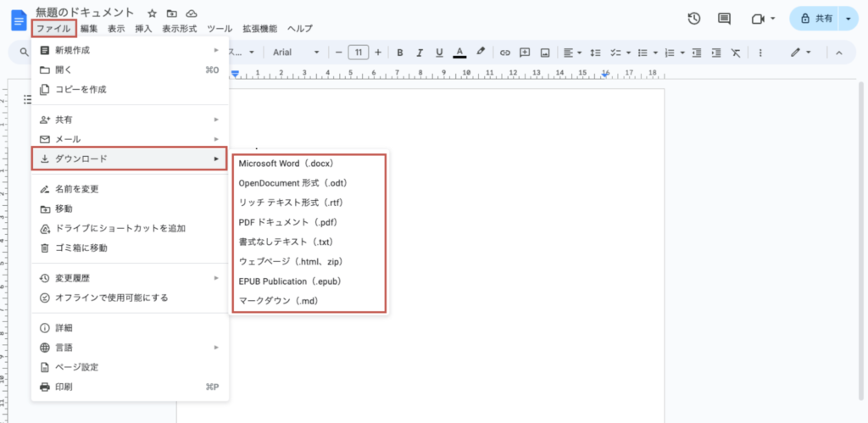Click the Bold formatting icon
This screenshot has height=423, width=868.
tap(399, 53)
